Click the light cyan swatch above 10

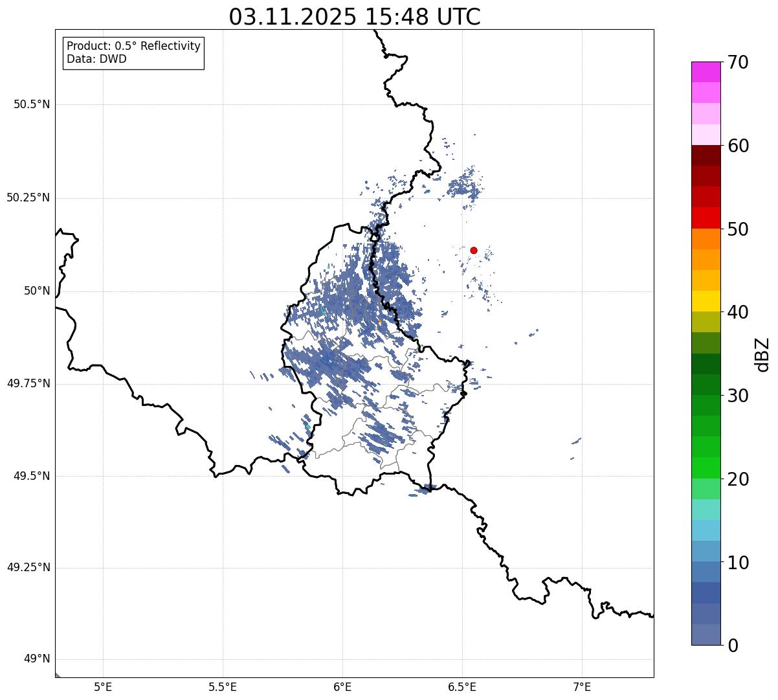[x=706, y=530]
